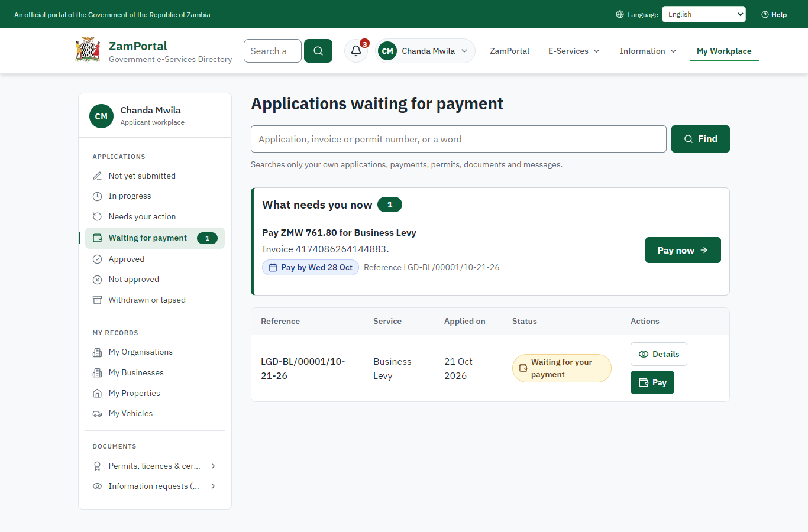Open the English language dropdown

tap(704, 14)
